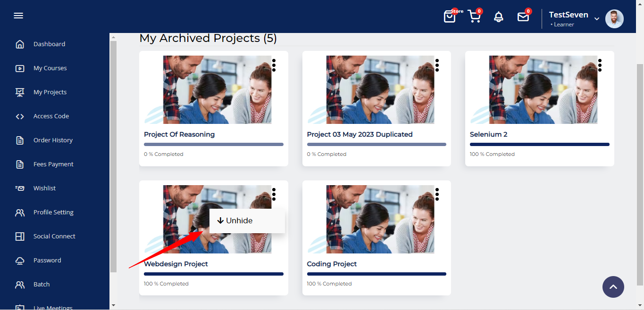Open Coding Project kebab menu
The height and width of the screenshot is (310, 644).
(x=437, y=194)
